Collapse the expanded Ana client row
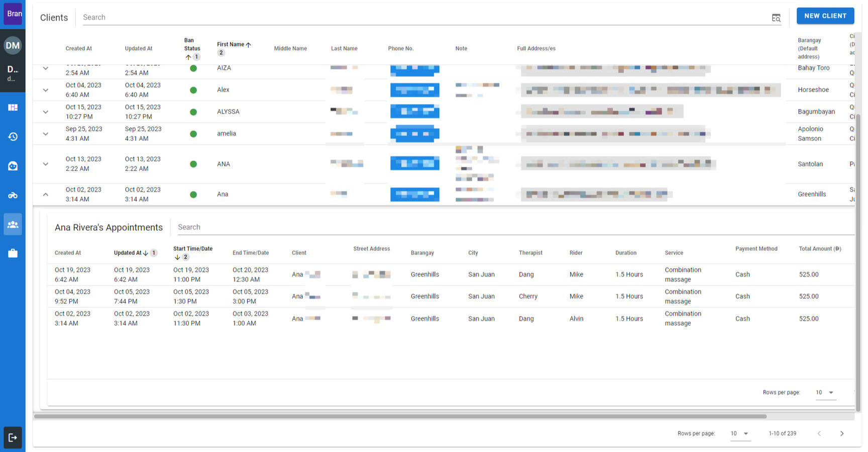Screen dimensions: 868x452 point(46,195)
